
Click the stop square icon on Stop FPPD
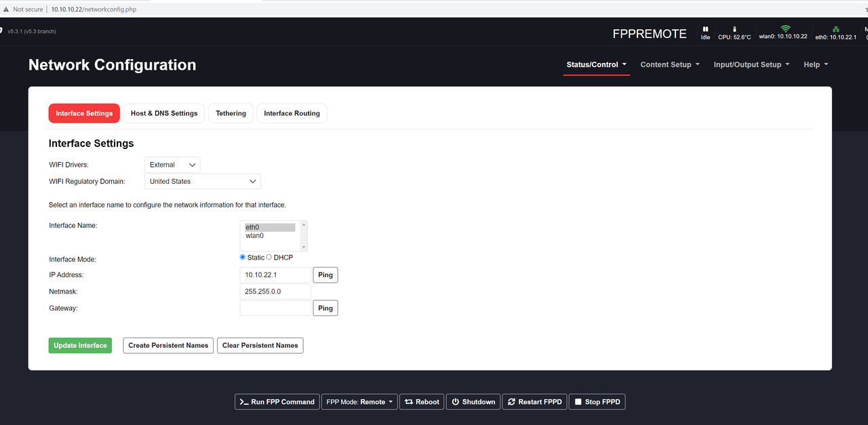click(x=578, y=402)
